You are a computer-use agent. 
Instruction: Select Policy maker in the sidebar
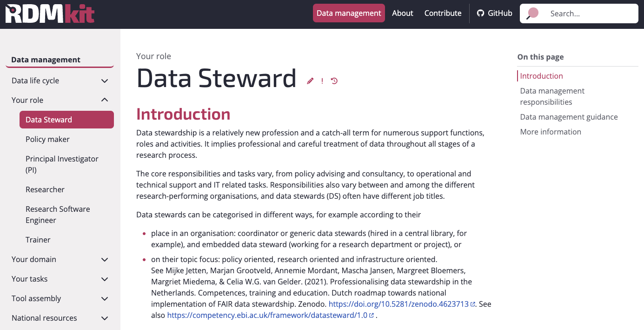click(46, 139)
